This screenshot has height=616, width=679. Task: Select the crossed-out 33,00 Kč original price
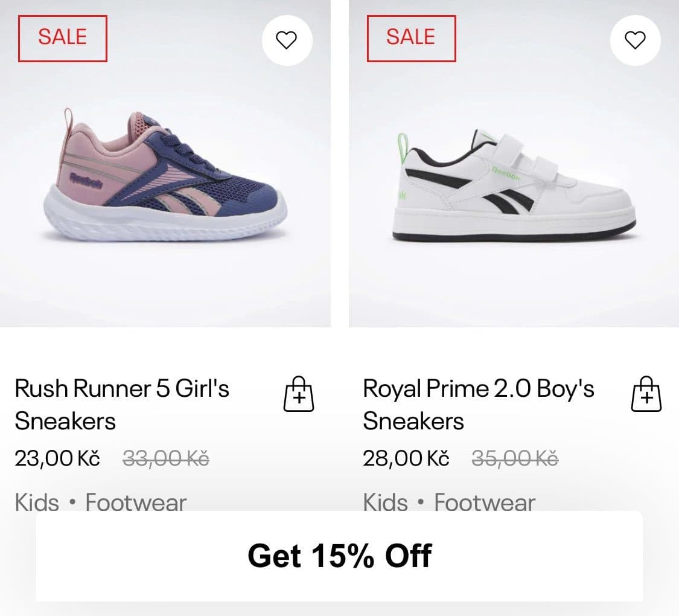pos(166,459)
